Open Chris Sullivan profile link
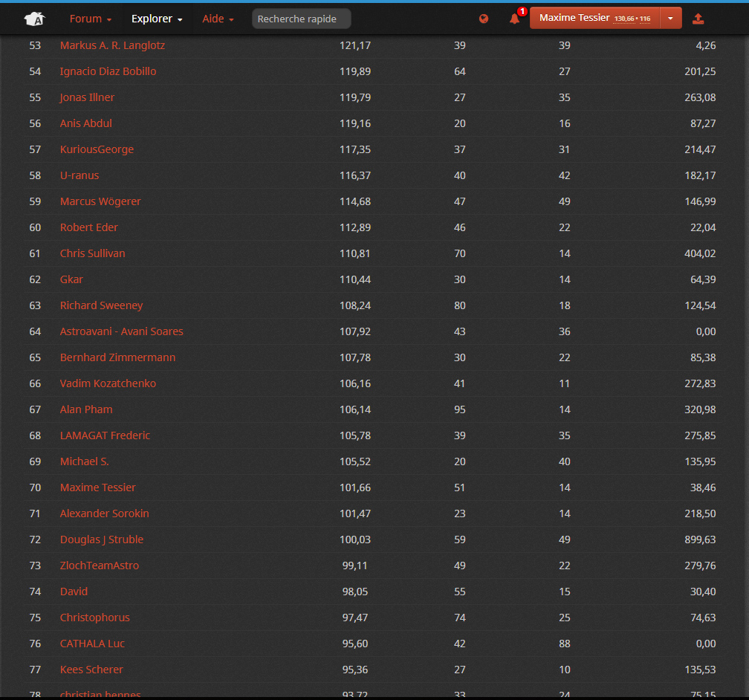Viewport: 749px width, 700px height. click(93, 253)
